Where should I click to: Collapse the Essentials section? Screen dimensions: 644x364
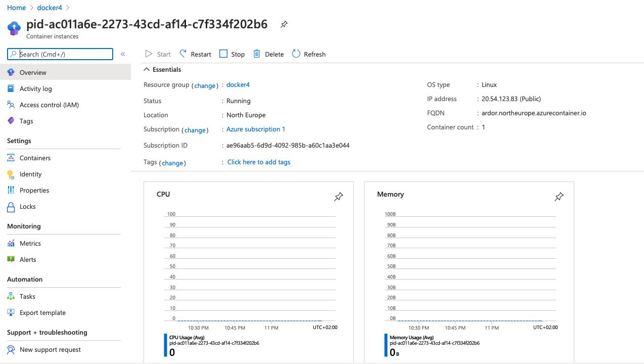click(x=147, y=70)
